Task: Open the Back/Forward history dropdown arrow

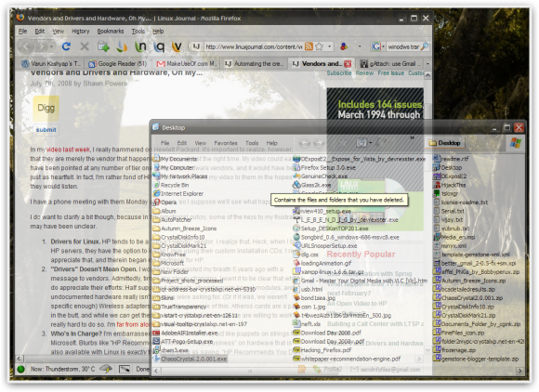Action: pos(52,46)
